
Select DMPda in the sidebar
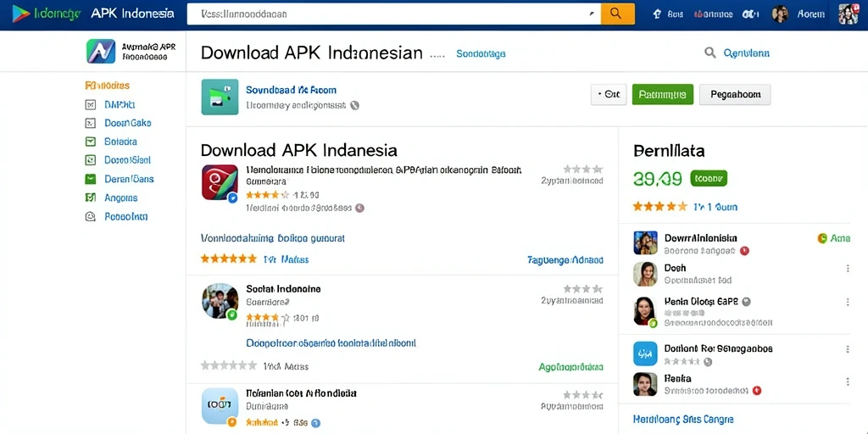[120, 104]
